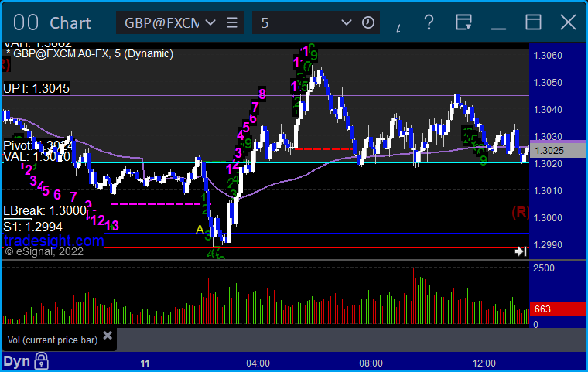Click the interval field showing 5
588x372 pixels.
point(294,22)
